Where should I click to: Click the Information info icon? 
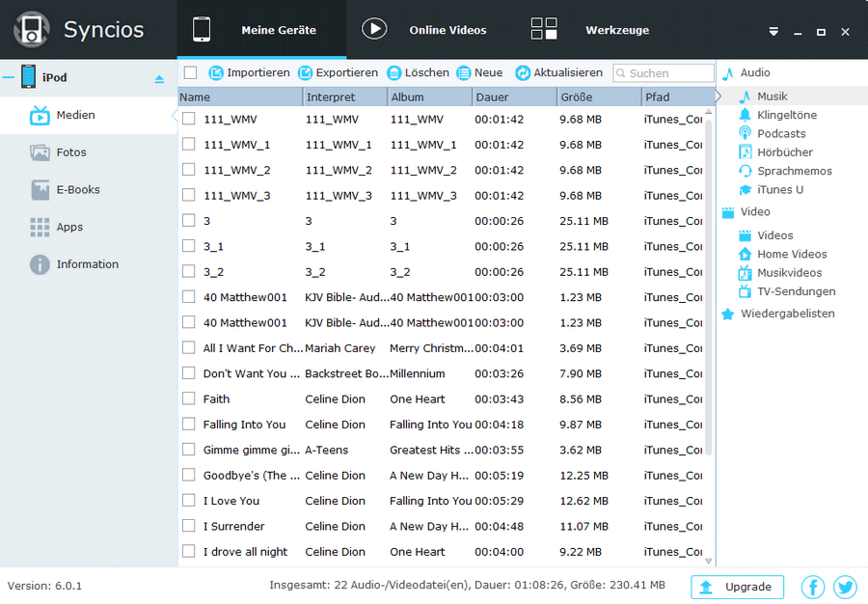tap(40, 264)
